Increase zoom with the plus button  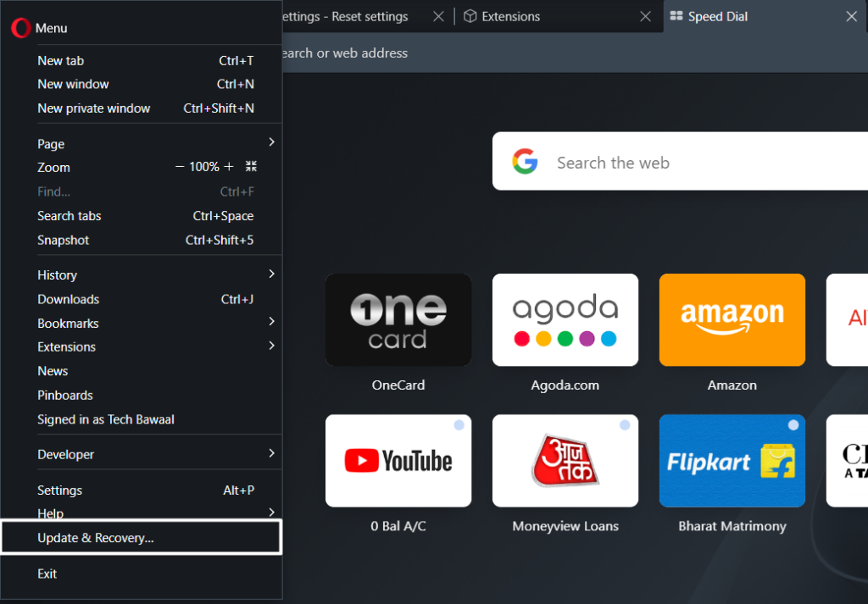pyautogui.click(x=229, y=166)
